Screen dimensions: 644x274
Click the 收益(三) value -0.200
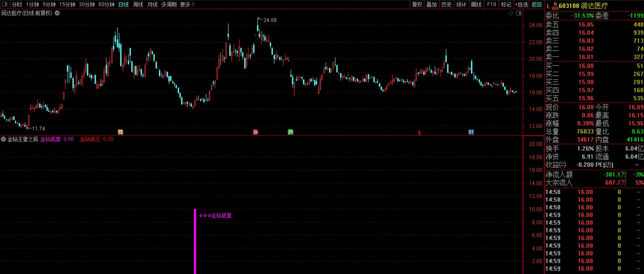(x=585, y=165)
